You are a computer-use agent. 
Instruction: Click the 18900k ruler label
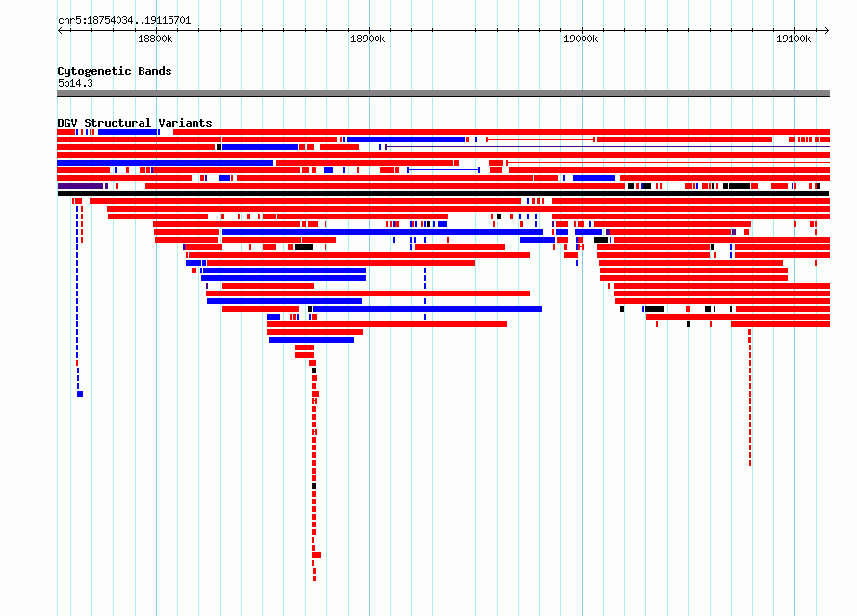(368, 38)
